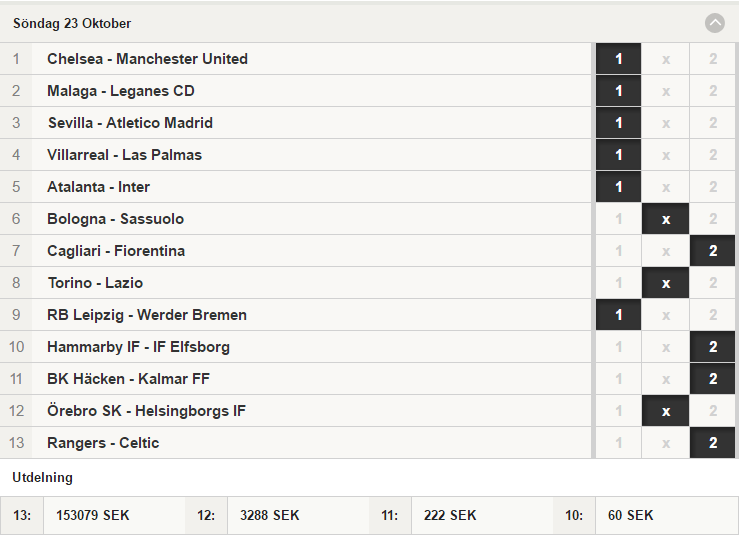Screen dimensions: 739x535
Task: Pick x for Villarreal - Las Palmas
Action: [x=665, y=155]
